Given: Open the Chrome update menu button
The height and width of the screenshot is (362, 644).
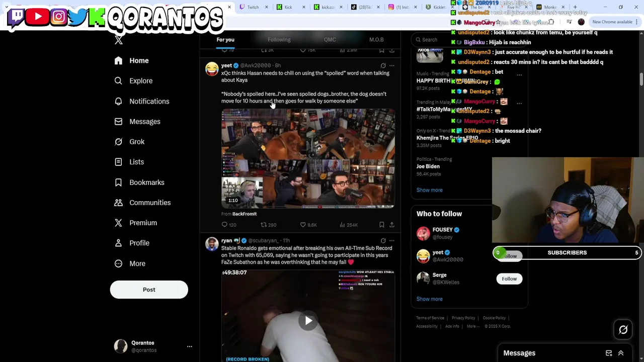Looking at the screenshot, I should 636,22.
